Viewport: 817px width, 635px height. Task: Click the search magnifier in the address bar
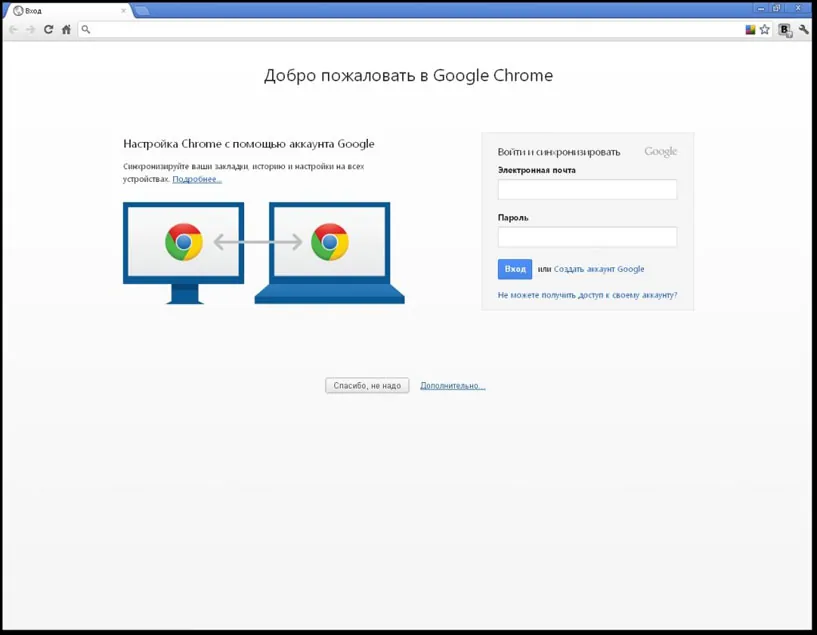[86, 30]
